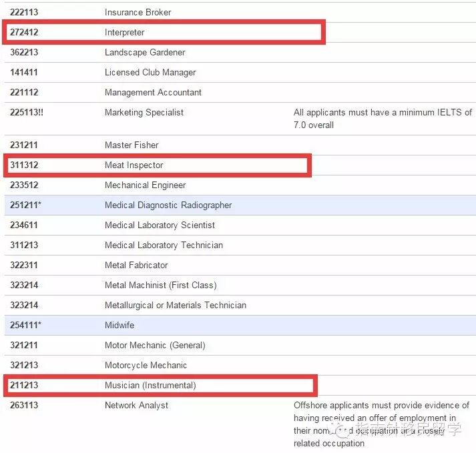Image resolution: width=476 pixels, height=453 pixels.
Task: Click Metal Fabricator occupation name
Action: (136, 265)
